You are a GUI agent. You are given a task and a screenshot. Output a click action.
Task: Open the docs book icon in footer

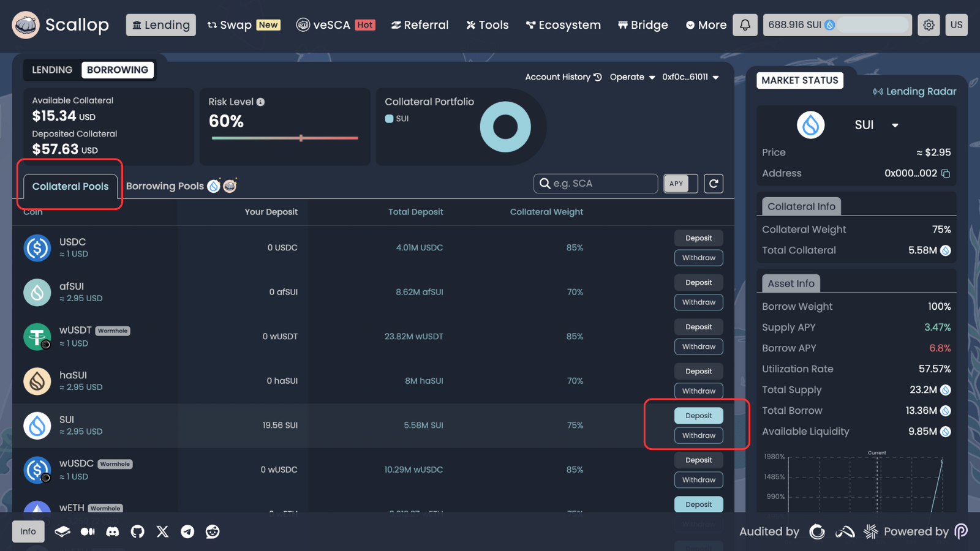[62, 531]
